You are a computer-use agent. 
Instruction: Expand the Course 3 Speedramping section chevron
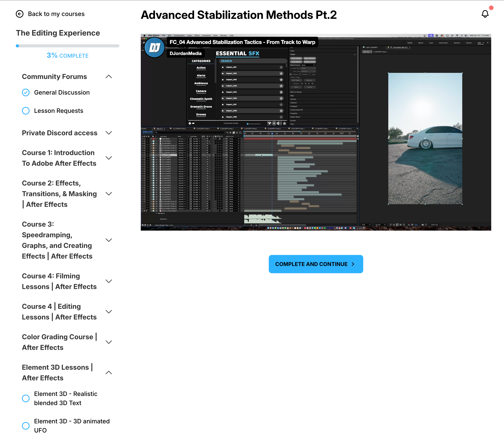[x=109, y=240]
